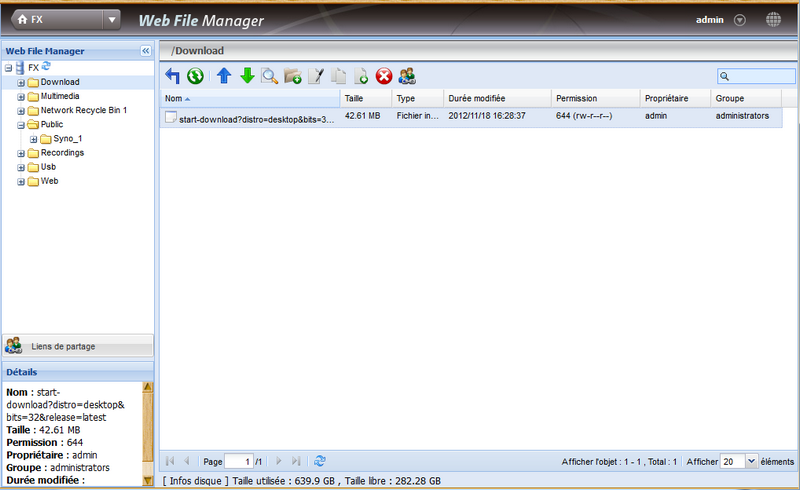
Task: Go to previous page icon
Action: 187,461
